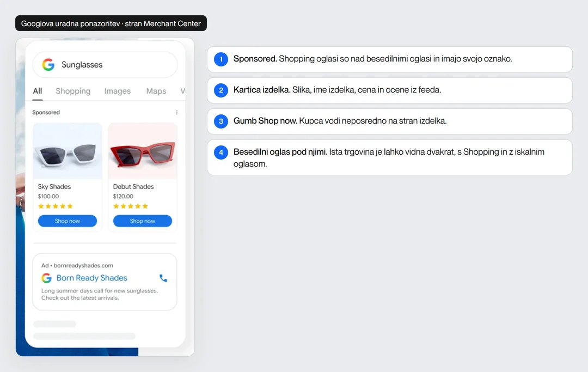The width and height of the screenshot is (588, 372).
Task: Open the Sky Shades sunglasses image
Action: (68, 151)
